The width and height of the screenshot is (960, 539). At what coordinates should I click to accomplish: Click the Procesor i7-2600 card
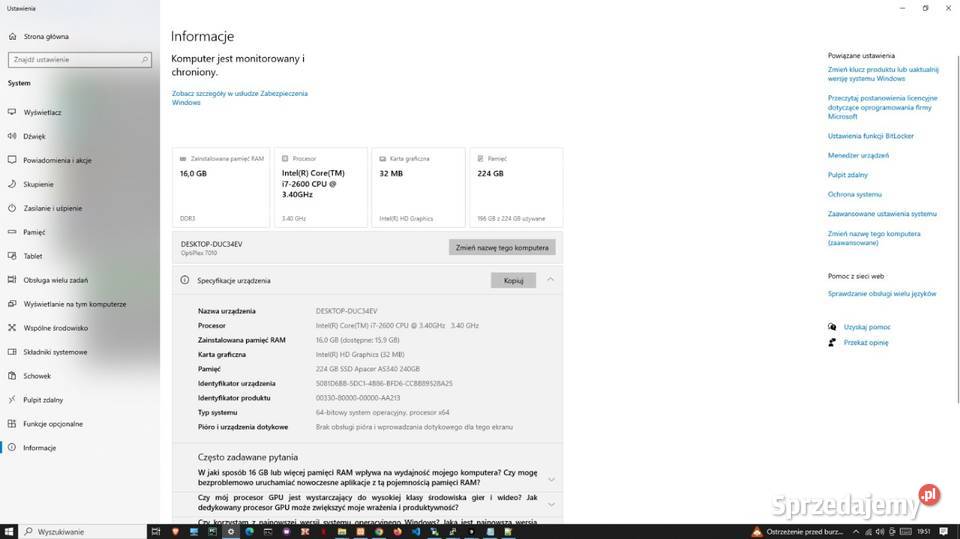point(321,187)
